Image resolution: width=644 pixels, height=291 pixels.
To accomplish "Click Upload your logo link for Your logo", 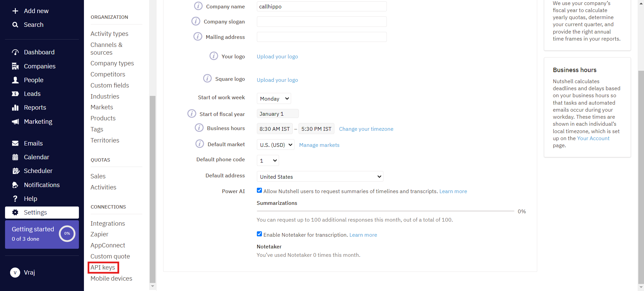I will point(277,57).
